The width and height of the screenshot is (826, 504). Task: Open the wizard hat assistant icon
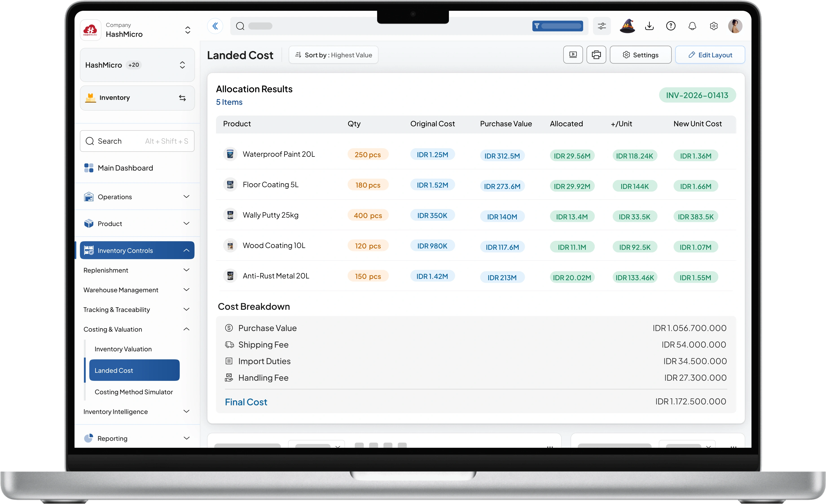coord(627,26)
